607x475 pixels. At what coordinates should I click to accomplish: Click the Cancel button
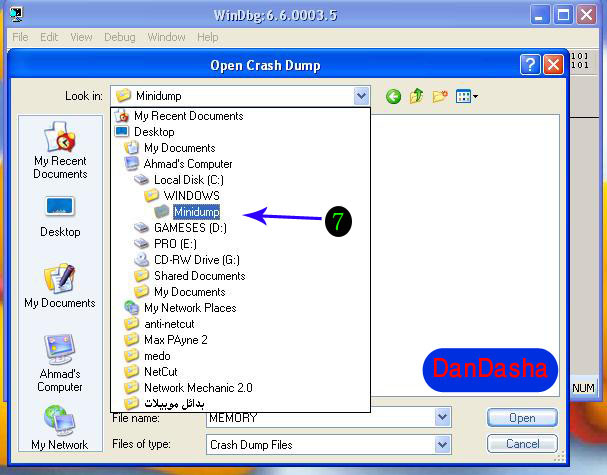(522, 444)
